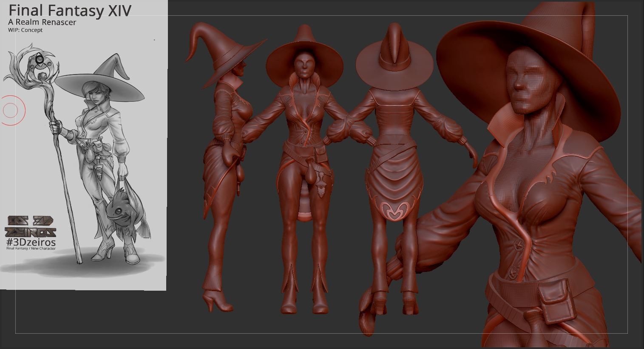644x349 pixels.
Task: Click the "#3Dzeiros" hashtag text
Action: (31, 242)
